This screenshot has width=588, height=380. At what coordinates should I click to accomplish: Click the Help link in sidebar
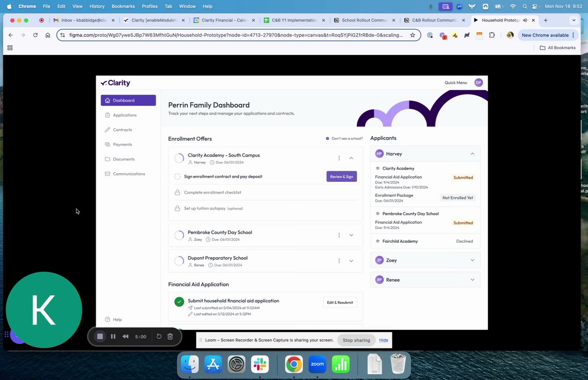(113, 319)
